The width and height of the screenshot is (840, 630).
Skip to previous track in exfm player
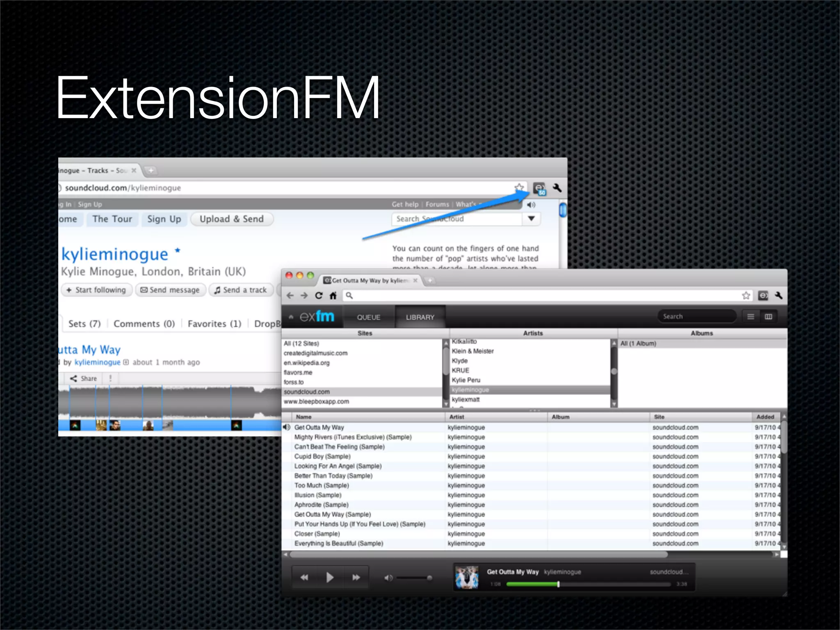click(x=304, y=577)
